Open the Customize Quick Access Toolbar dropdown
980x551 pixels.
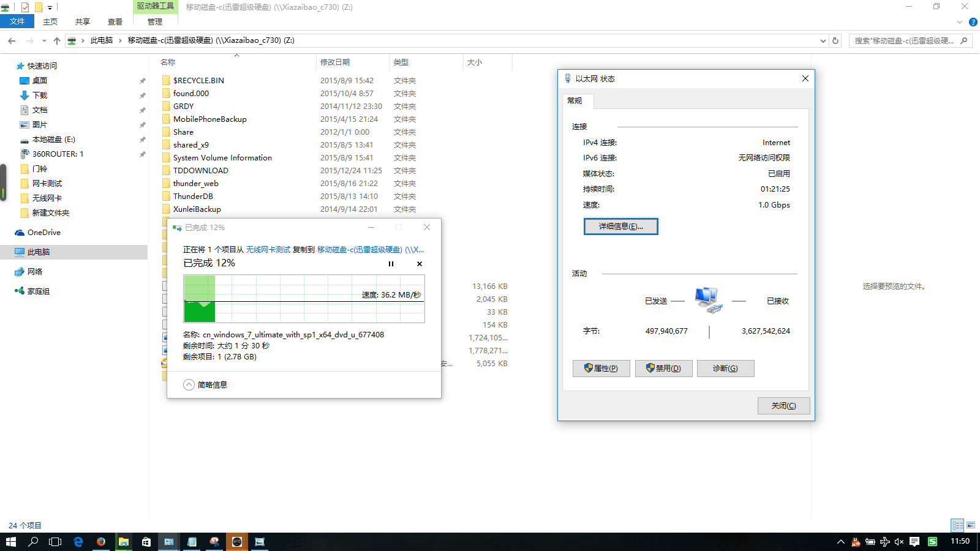click(x=50, y=7)
